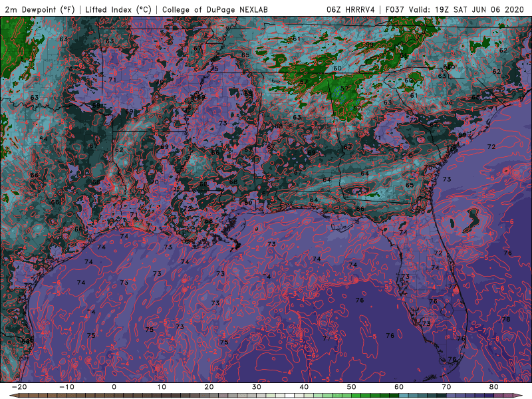Click the "70" colorbar scale label

446,387
